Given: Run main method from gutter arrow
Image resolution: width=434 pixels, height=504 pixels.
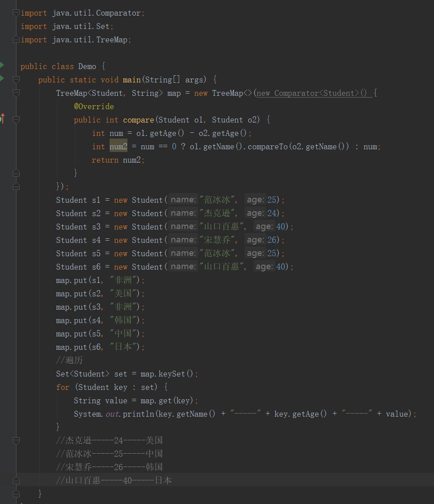Looking at the screenshot, I should (2, 78).
